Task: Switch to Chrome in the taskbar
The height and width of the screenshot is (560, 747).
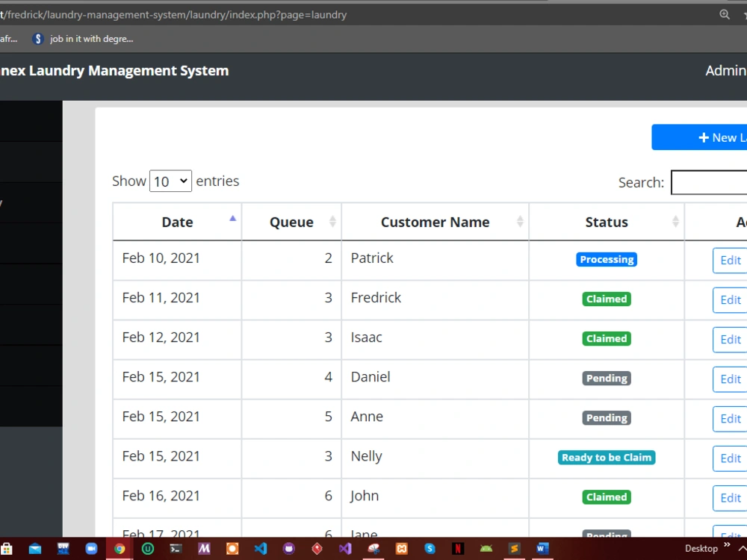Action: [x=120, y=549]
